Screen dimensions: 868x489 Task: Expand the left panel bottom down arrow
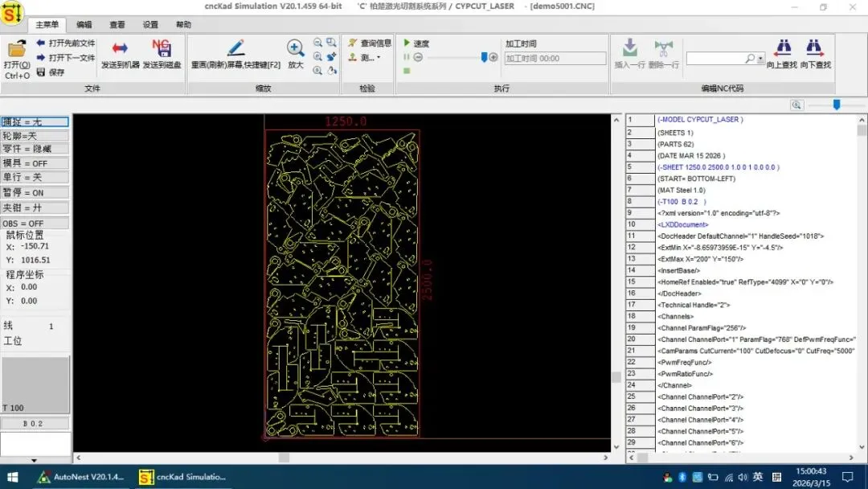click(35, 460)
